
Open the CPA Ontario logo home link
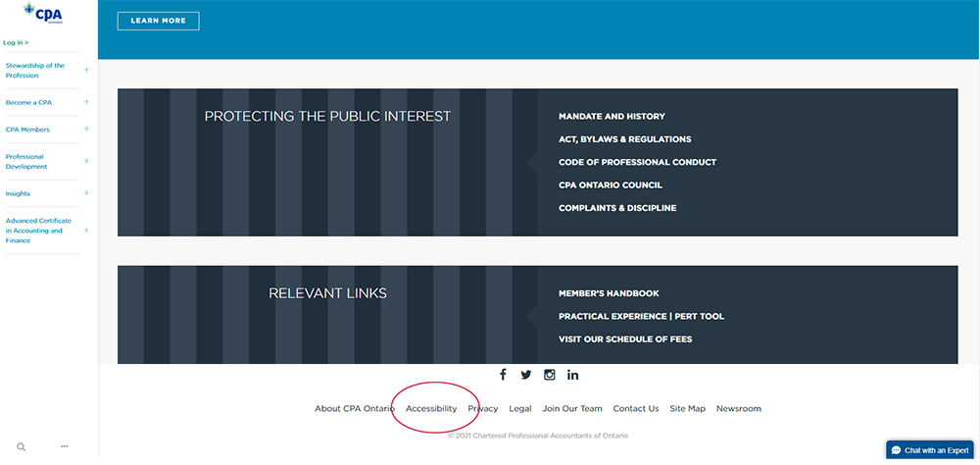click(x=42, y=13)
